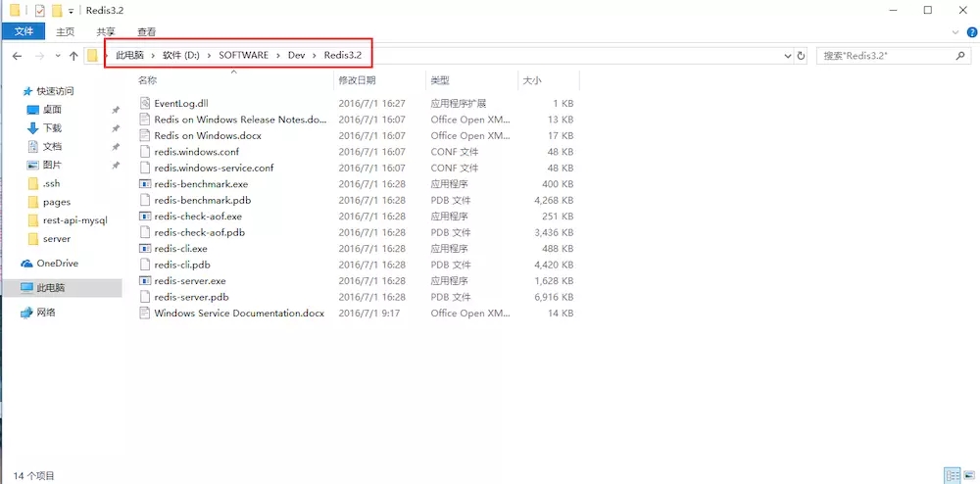Screen dimensions: 980x484
Task: Select redis-server.pdb file
Action: (x=191, y=297)
